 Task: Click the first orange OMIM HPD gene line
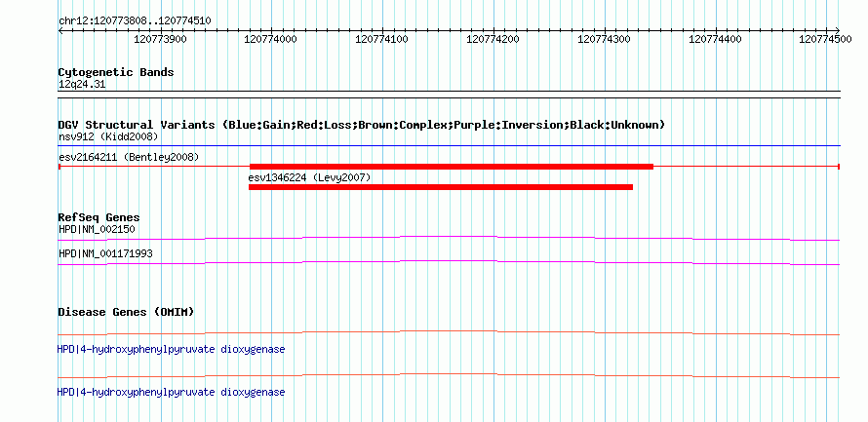[x=449, y=333]
